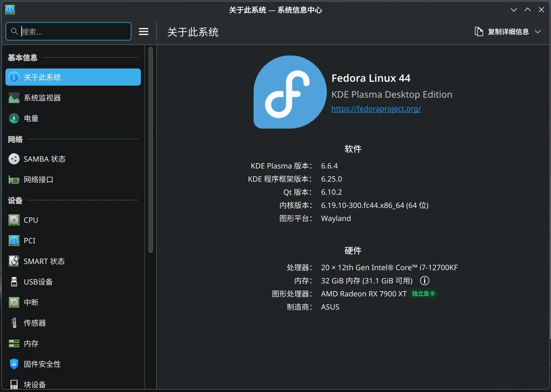
Task: Expand the 复制详细信息 dropdown arrow
Action: (538, 32)
